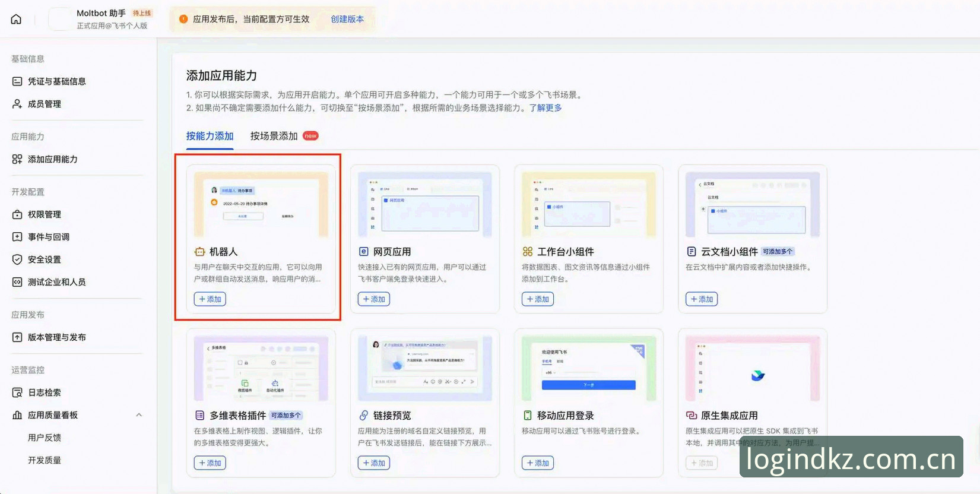Click the 添加应用能力 page heading
The width and height of the screenshot is (980, 494).
pos(221,75)
